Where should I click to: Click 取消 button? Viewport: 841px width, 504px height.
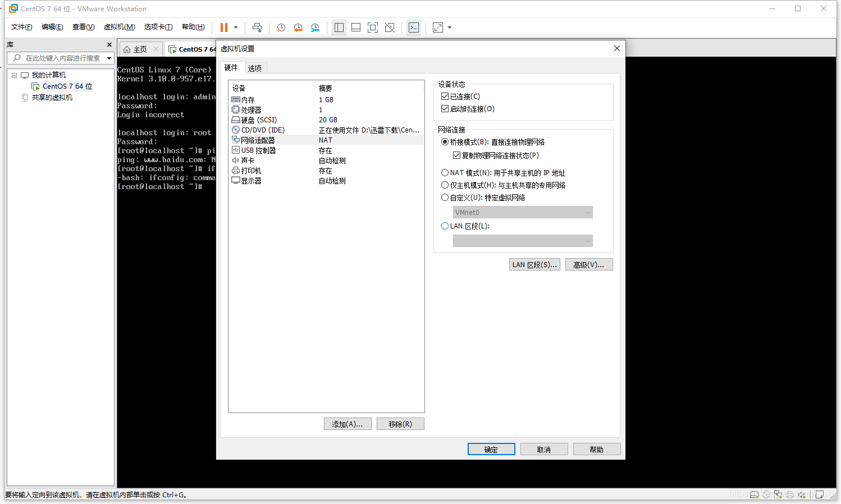(544, 450)
